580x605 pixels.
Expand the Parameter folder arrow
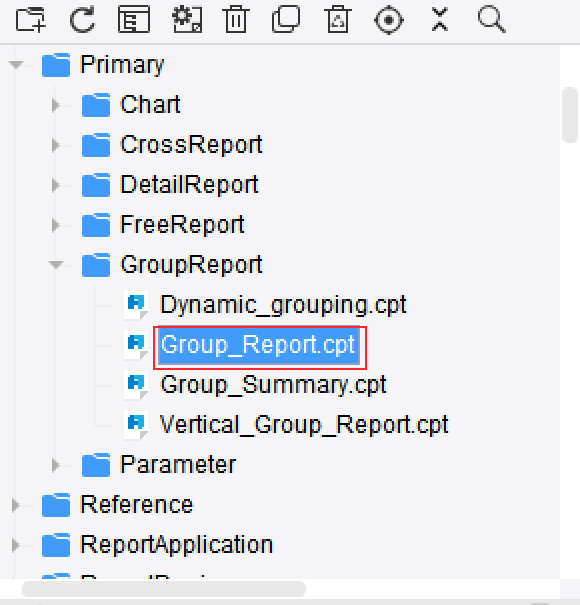pos(56,465)
